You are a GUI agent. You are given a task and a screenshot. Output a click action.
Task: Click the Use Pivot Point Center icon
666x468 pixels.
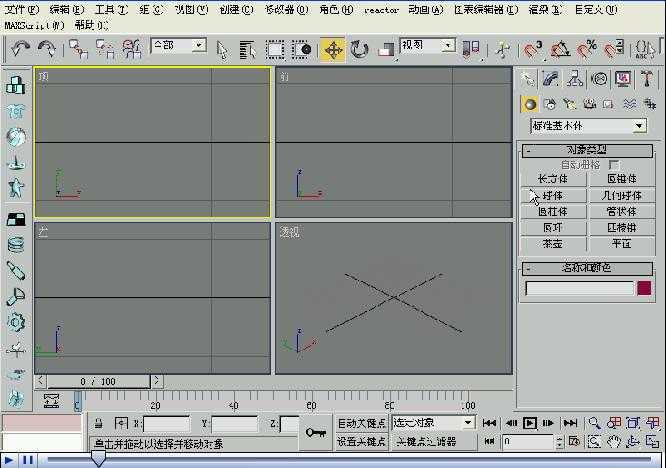(x=471, y=49)
